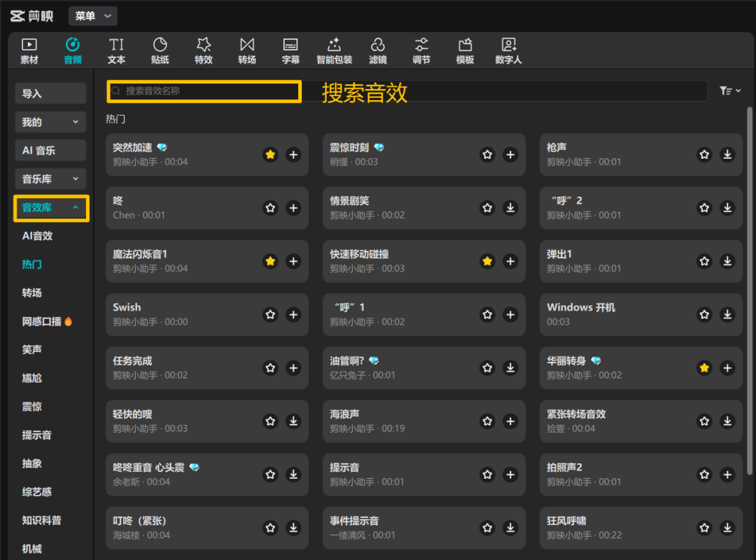Unfavorite the 华丽转身 sound effect

tap(704, 368)
